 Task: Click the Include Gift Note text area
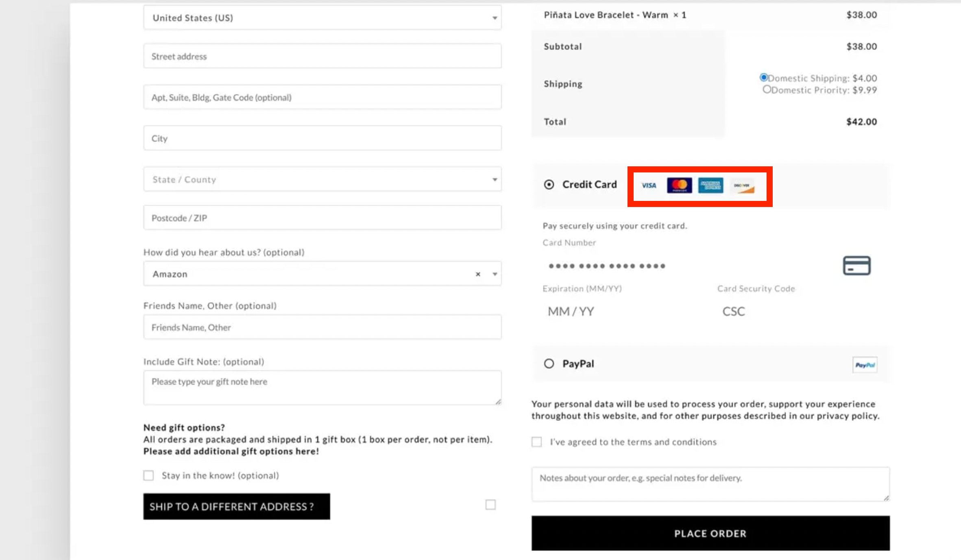322,387
